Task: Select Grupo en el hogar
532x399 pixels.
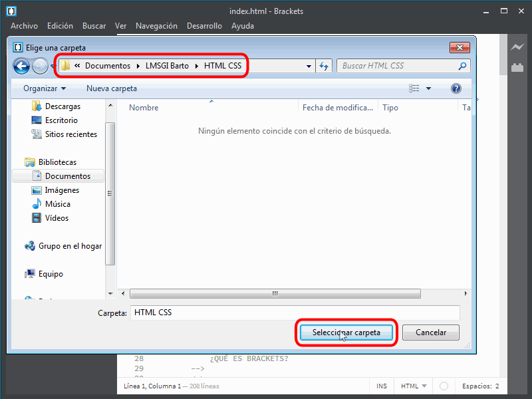Action: [70, 246]
